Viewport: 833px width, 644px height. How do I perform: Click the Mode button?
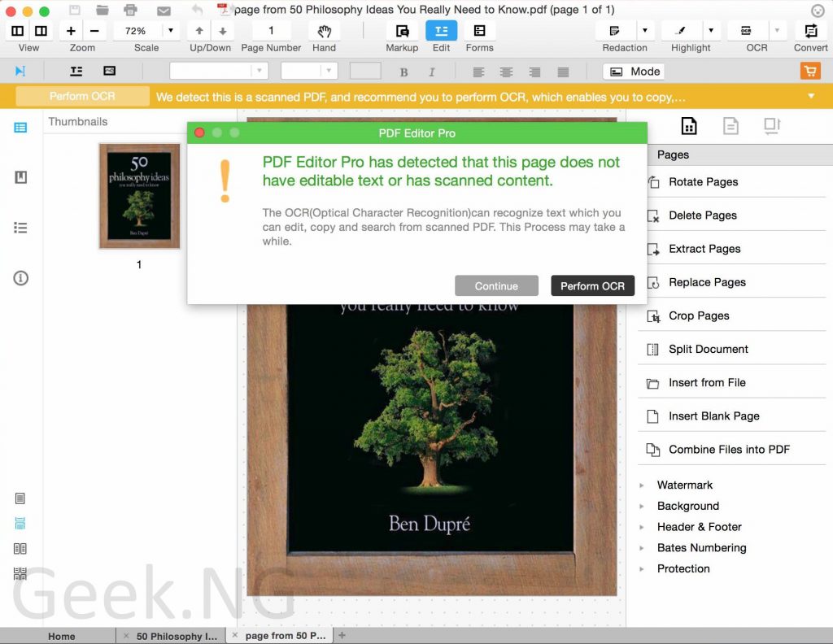pyautogui.click(x=635, y=71)
